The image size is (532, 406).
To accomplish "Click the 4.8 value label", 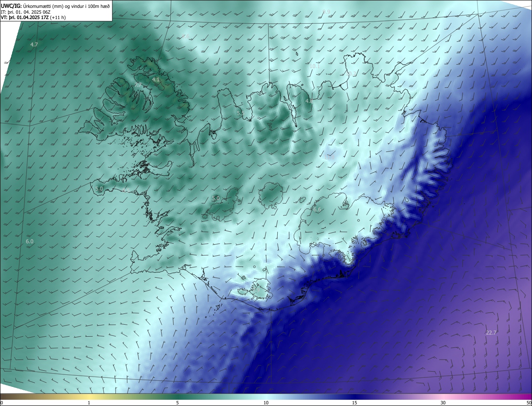I will tap(309, 101).
